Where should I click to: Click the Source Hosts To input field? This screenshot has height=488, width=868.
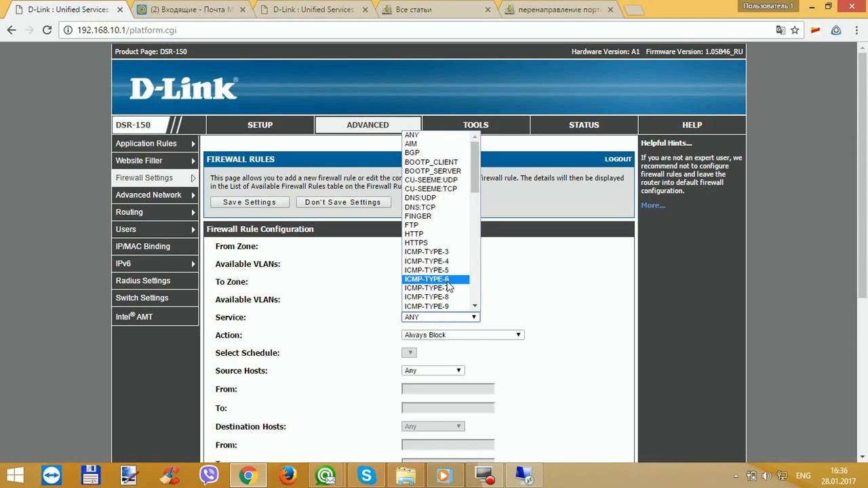click(x=448, y=408)
